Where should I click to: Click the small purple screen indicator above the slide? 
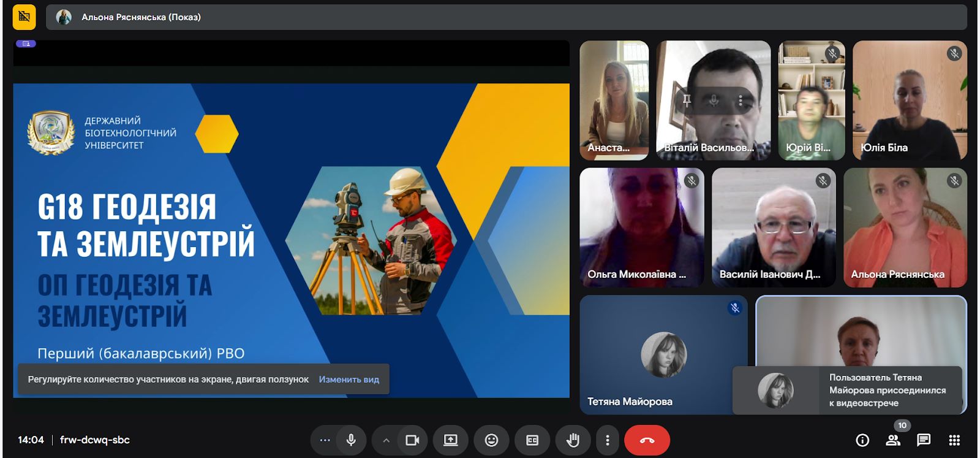tap(26, 44)
